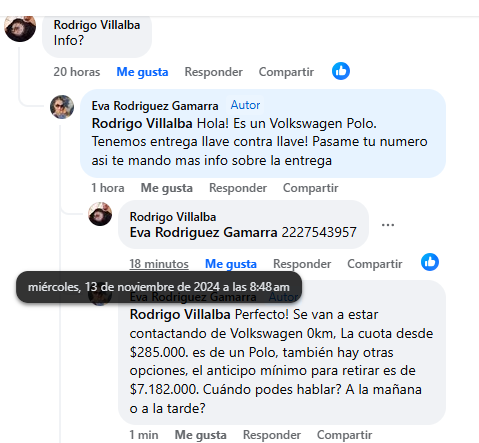Toggle Me gusta on the "Info?" comment
This screenshot has height=443, width=479.
(x=142, y=72)
